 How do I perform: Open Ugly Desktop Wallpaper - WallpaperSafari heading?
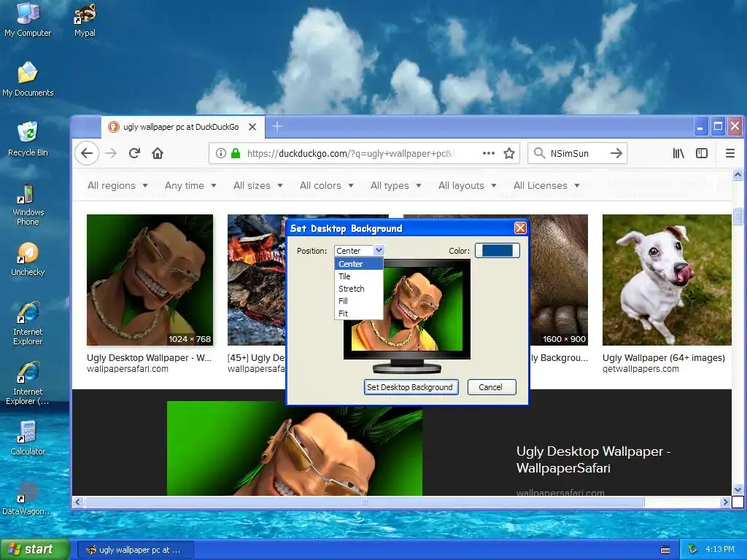point(593,459)
